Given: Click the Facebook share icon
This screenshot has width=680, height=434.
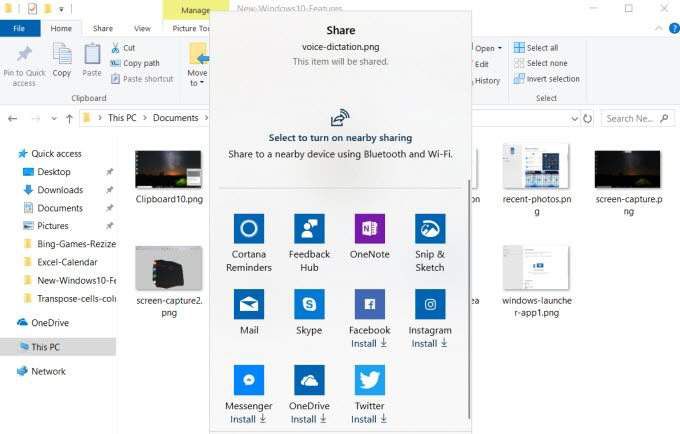Looking at the screenshot, I should pyautogui.click(x=369, y=304).
